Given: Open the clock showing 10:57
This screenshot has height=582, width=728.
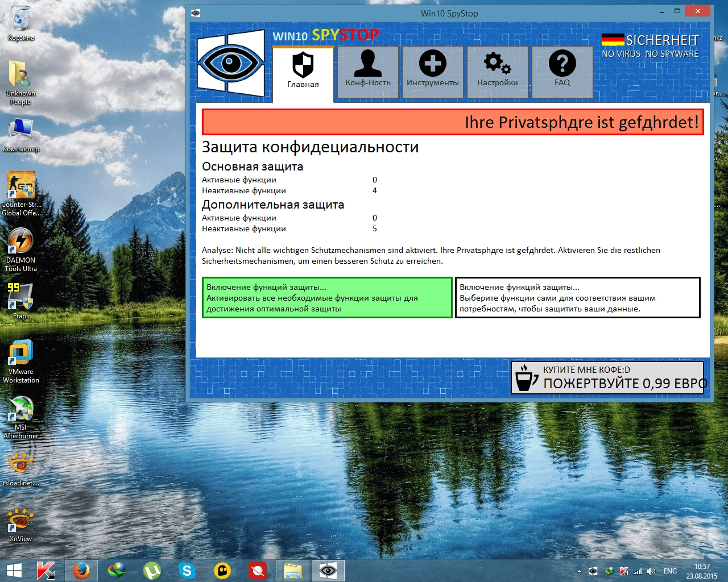Looking at the screenshot, I should 702,571.
